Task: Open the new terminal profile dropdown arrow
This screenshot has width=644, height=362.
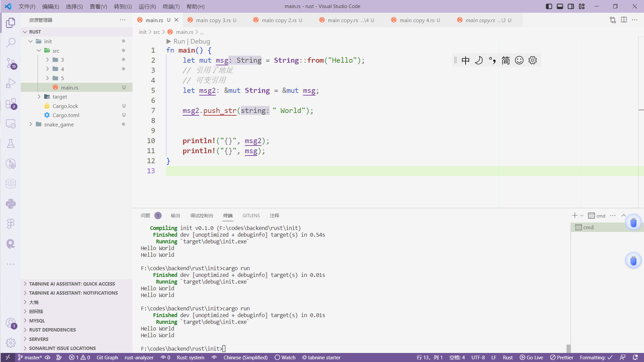Action: point(582,216)
